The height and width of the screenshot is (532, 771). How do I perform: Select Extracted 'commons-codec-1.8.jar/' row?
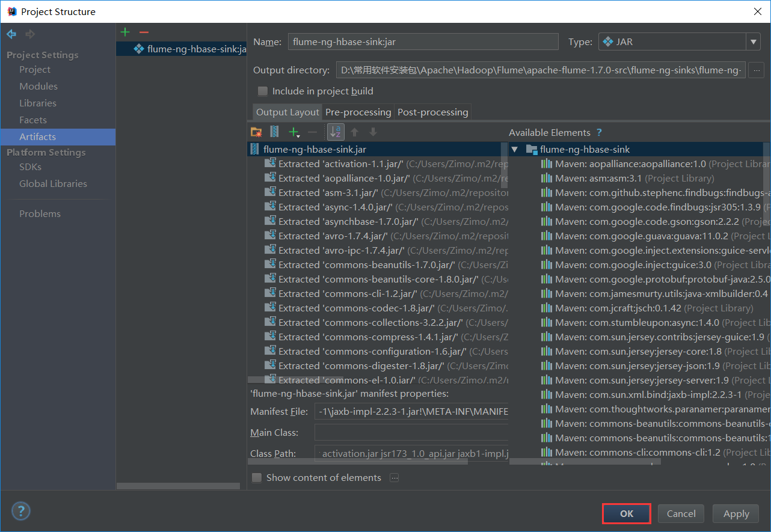click(379, 308)
